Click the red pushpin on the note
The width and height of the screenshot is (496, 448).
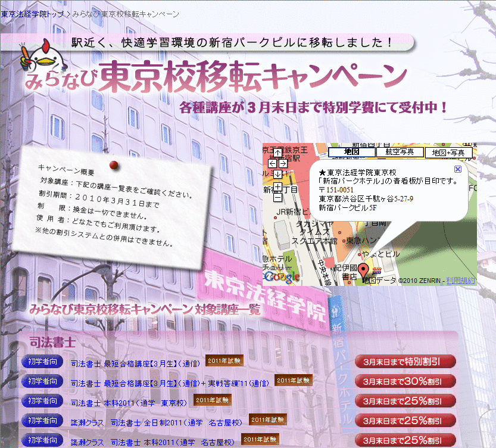click(114, 165)
